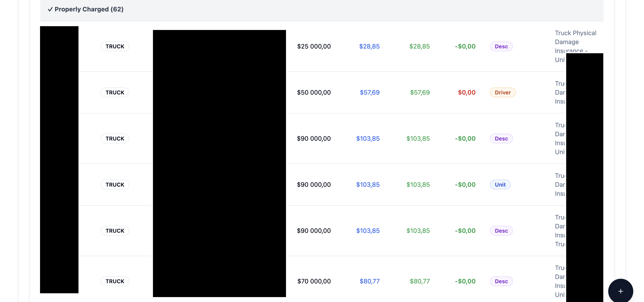644x302 pixels.
Task: Click the $70 000,00 insured value
Action: (x=314, y=281)
